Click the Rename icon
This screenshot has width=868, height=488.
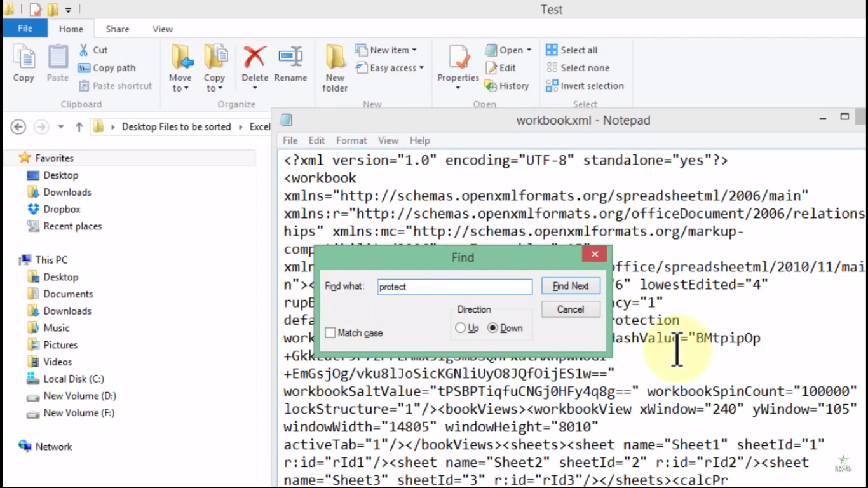point(290,58)
